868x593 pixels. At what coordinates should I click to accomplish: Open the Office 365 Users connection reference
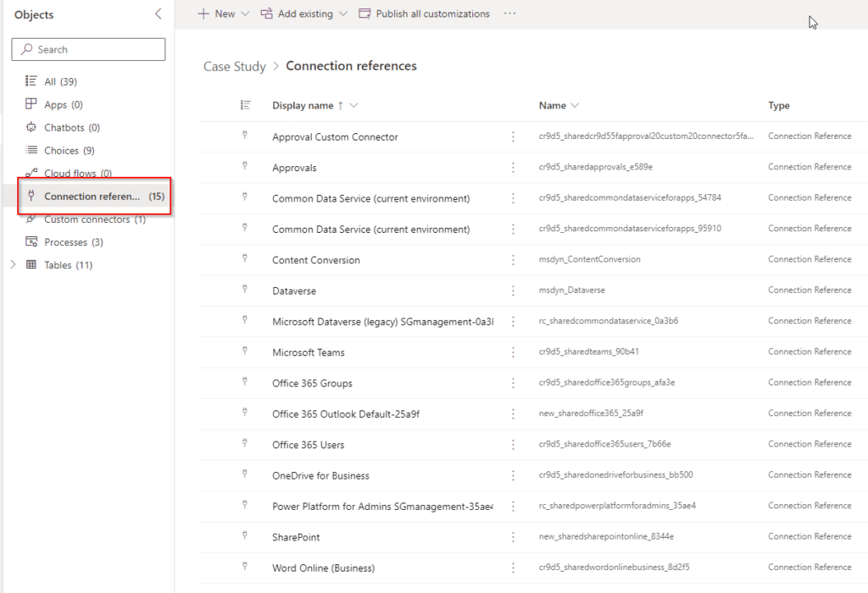[x=309, y=445]
